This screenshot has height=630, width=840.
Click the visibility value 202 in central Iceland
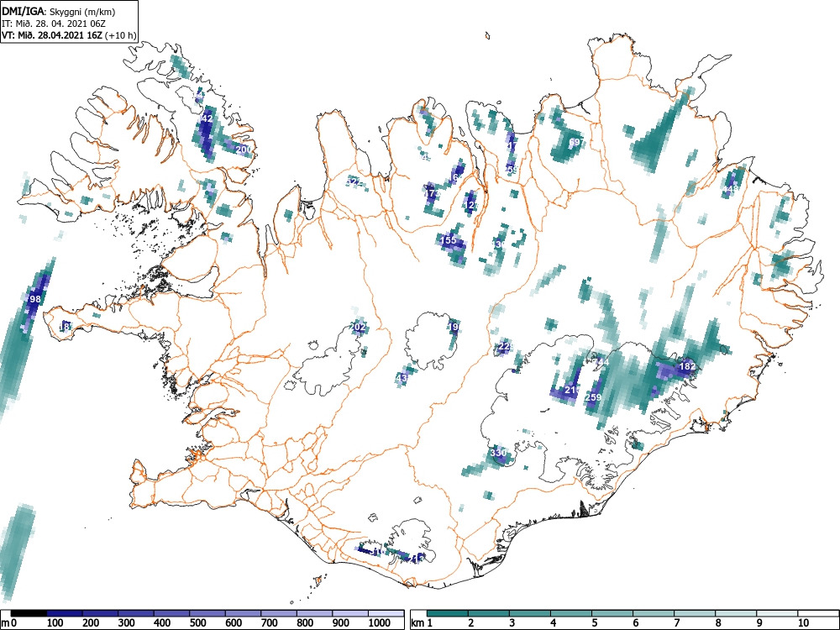tap(357, 327)
